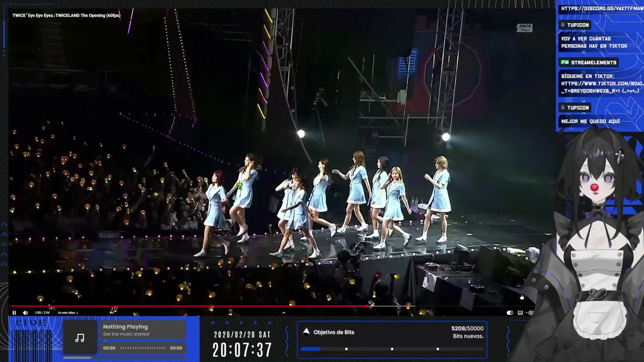Pause the YouTube video
Image resolution: width=644 pixels, height=362 pixels.
pos(14,313)
